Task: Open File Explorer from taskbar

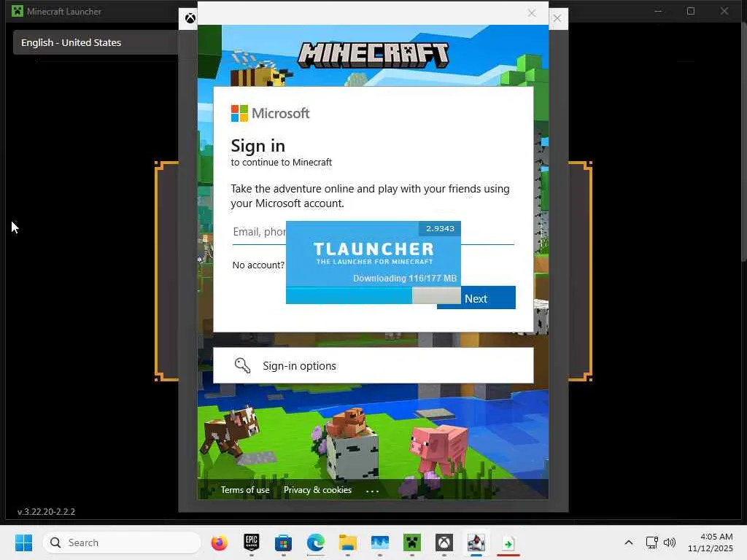Action: coord(347,542)
